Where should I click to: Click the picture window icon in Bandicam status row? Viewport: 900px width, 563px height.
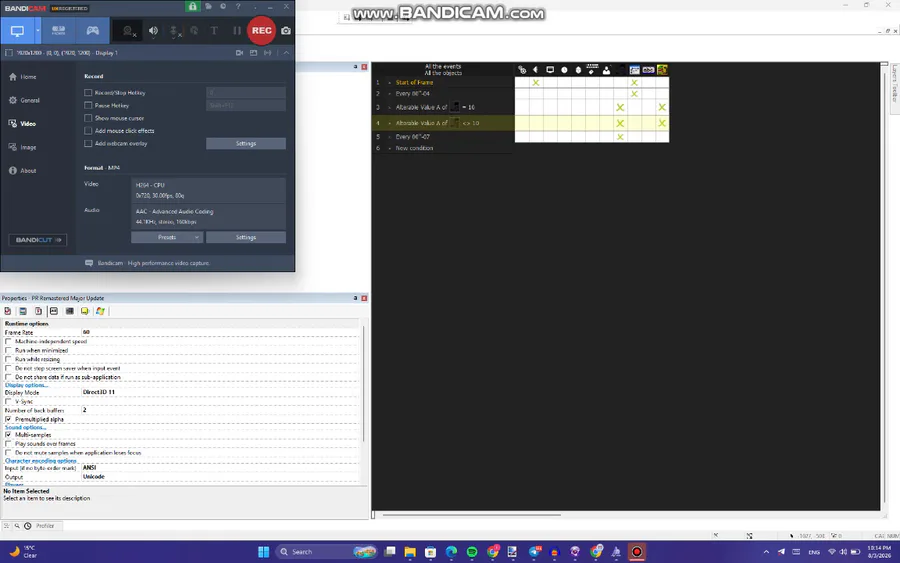253,53
